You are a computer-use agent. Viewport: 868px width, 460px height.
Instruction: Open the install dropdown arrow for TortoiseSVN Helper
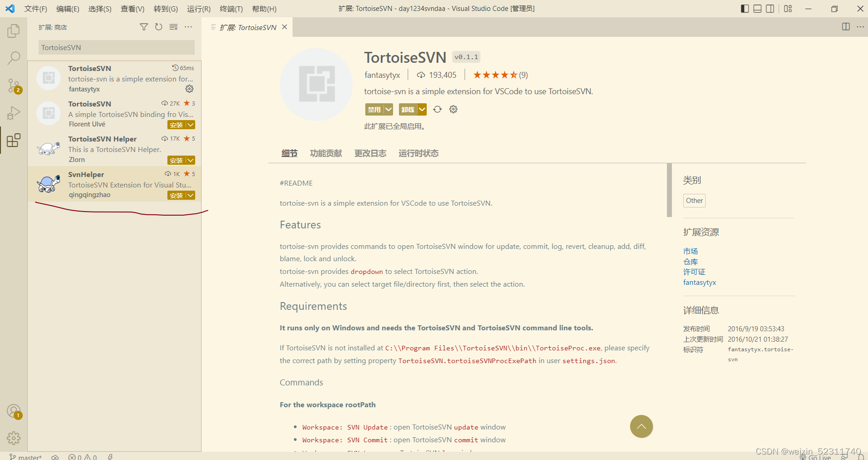point(191,160)
